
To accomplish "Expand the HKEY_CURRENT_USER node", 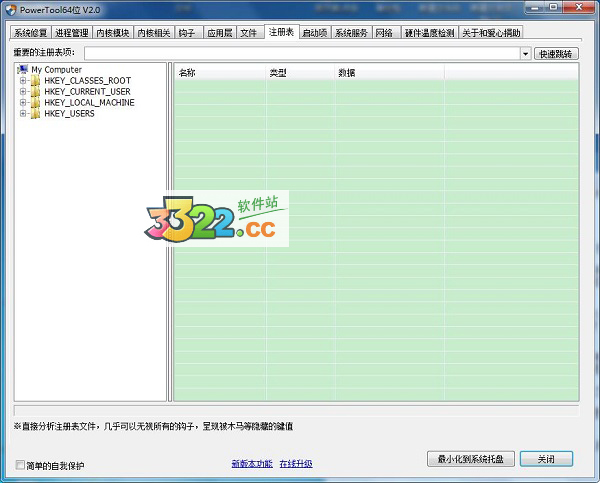I will coord(23,92).
